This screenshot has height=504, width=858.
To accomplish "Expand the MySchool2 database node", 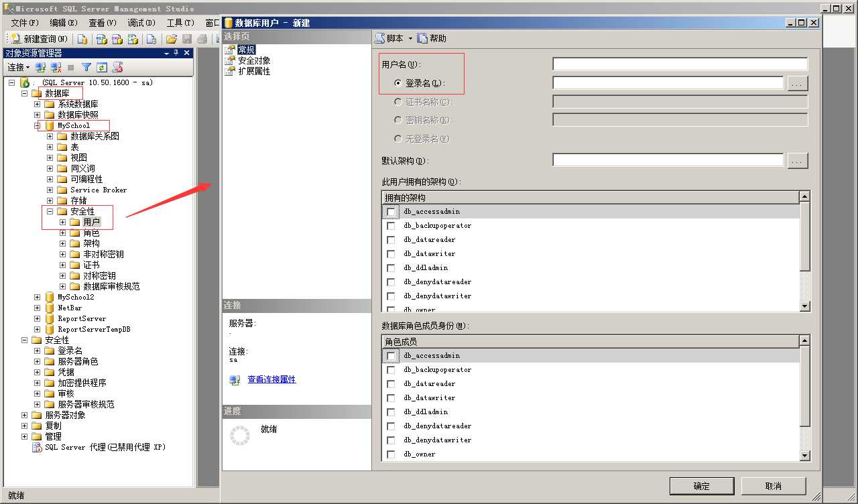I will (x=38, y=297).
